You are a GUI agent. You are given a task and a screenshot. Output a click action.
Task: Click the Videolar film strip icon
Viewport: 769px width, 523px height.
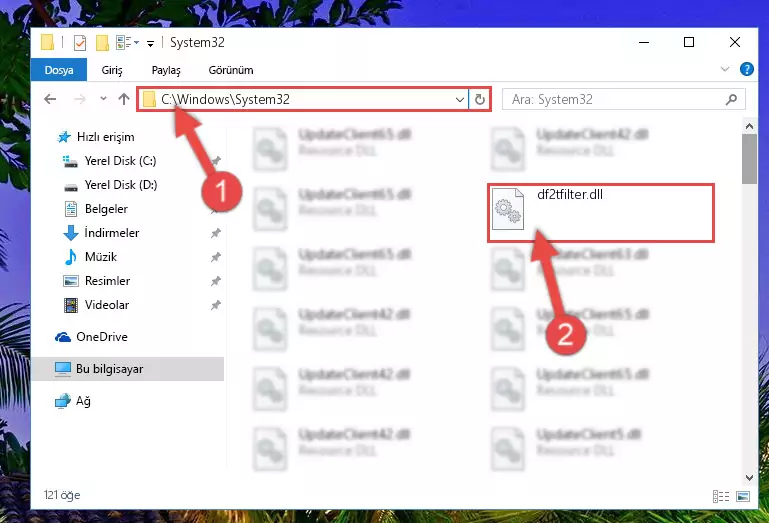tap(71, 305)
